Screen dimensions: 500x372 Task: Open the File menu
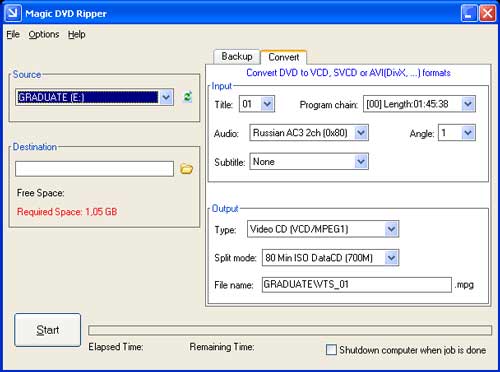pyautogui.click(x=13, y=34)
